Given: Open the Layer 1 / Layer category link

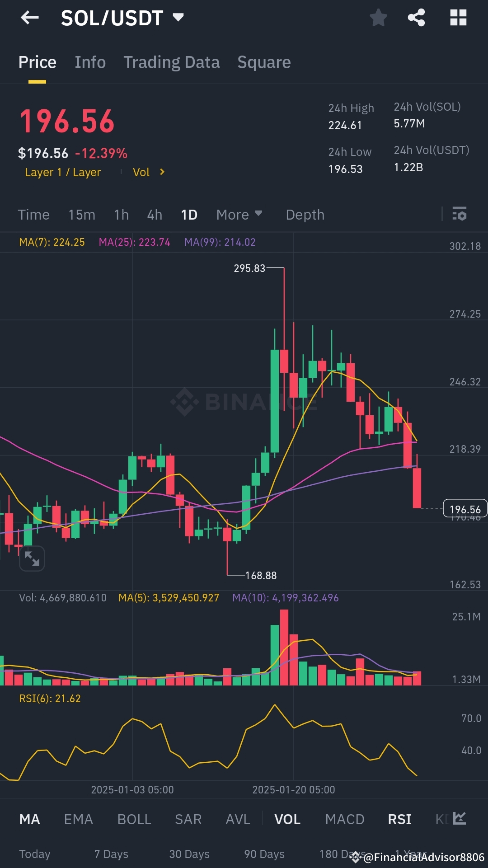Looking at the screenshot, I should coord(63,172).
